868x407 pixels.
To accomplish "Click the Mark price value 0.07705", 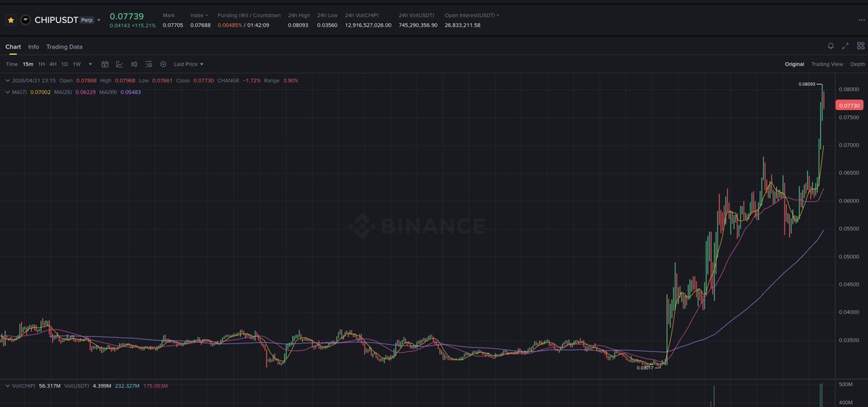I will (173, 25).
